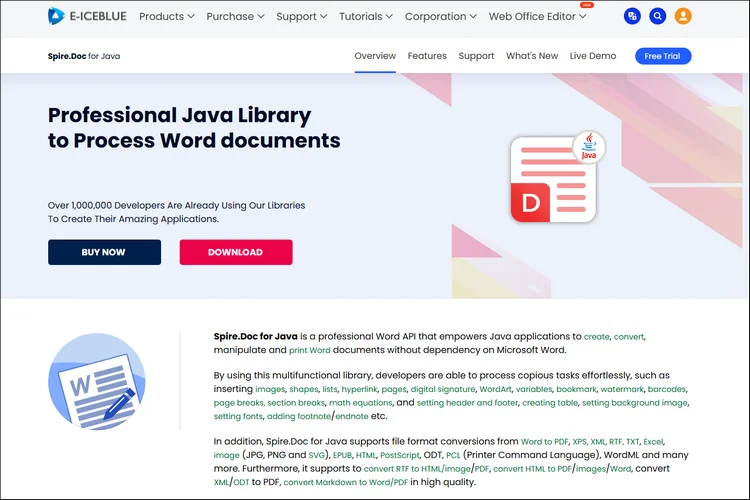This screenshot has width=750, height=500.
Task: Open the Live Demo tab
Action: click(593, 56)
